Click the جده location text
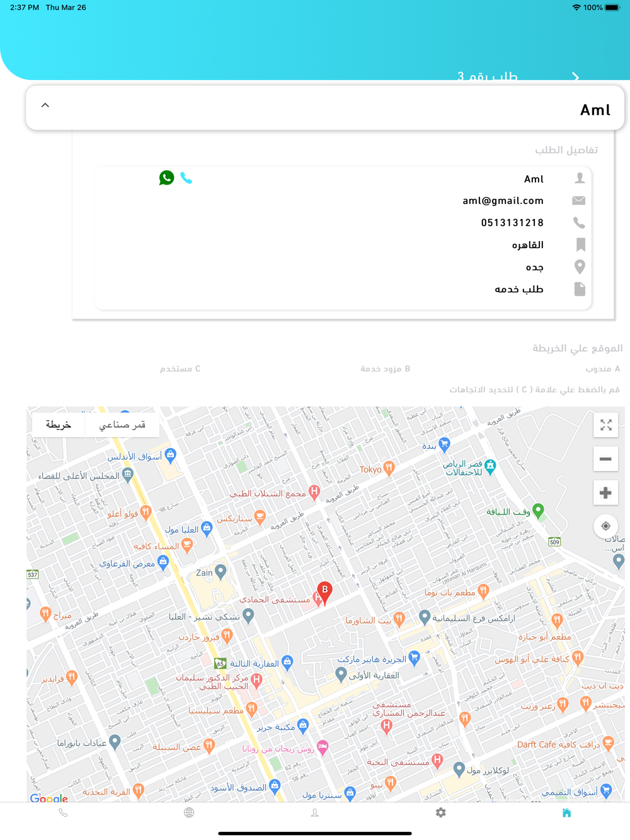630x840 pixels. point(534,267)
